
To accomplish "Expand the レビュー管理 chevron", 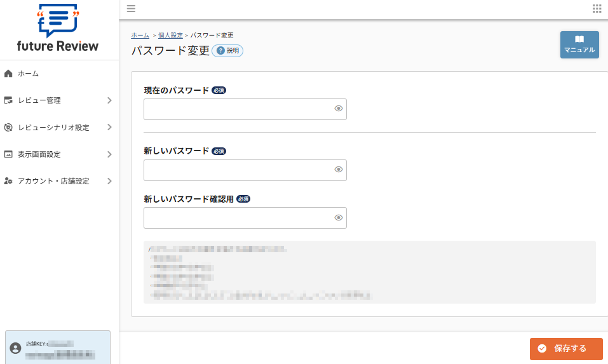I will point(109,100).
